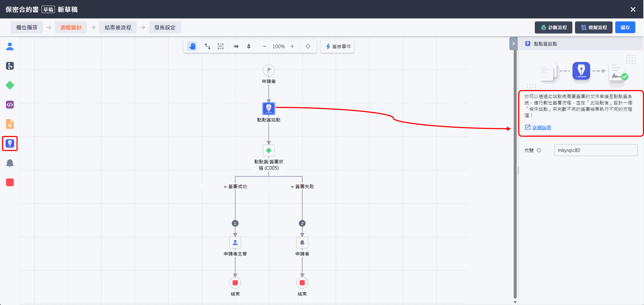Switch to the 欄位編排 step tab
Screen dimensions: 644x305
point(27,27)
